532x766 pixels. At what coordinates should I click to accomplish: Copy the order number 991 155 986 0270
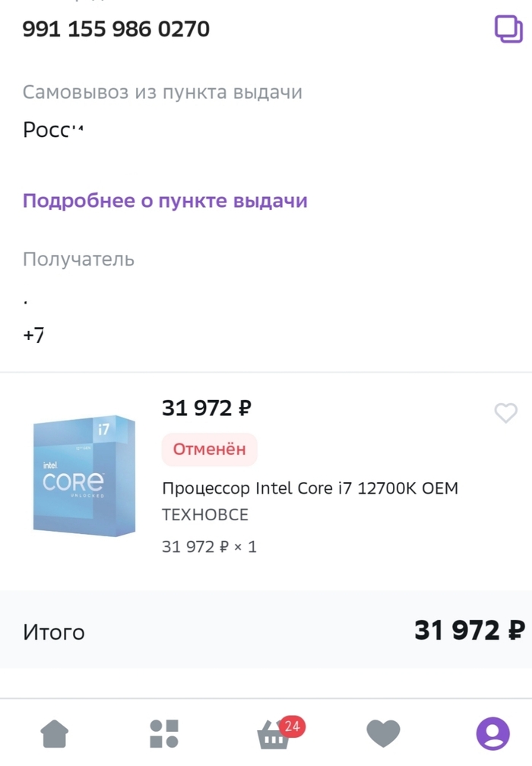[506, 30]
